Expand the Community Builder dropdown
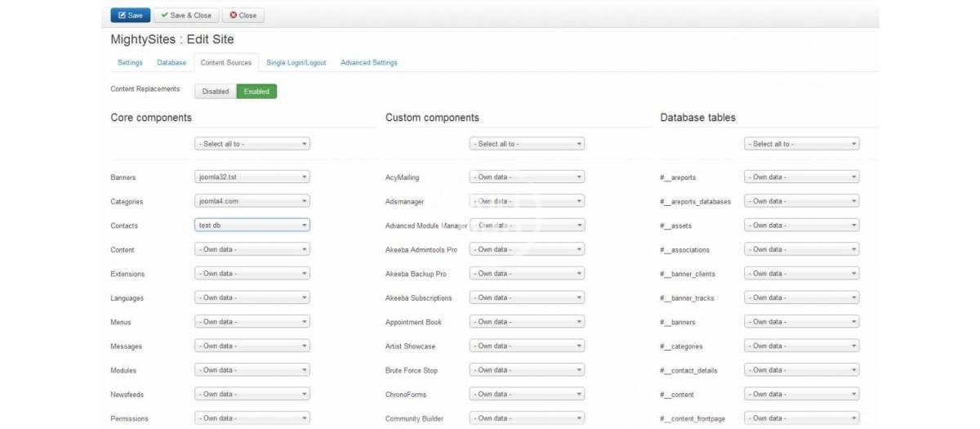This screenshot has width=980, height=429. pyautogui.click(x=527, y=418)
